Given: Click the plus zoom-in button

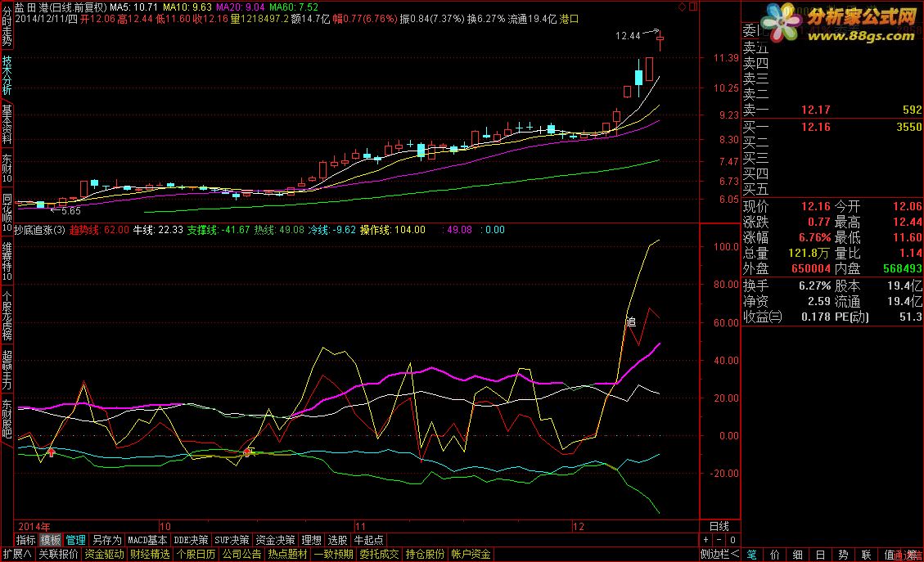Looking at the screenshot, I should coord(706,540).
